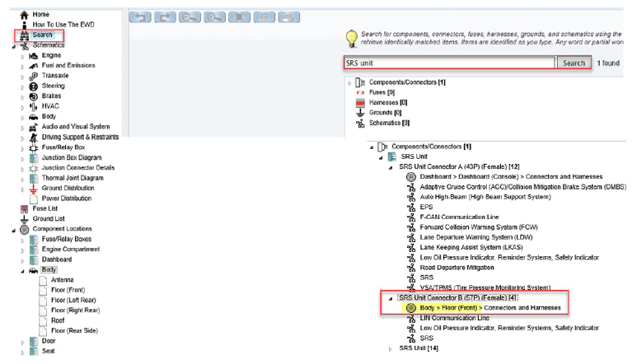Click the forward arrow toolbar button
This screenshot has height=364, width=637.
click(x=165, y=17)
